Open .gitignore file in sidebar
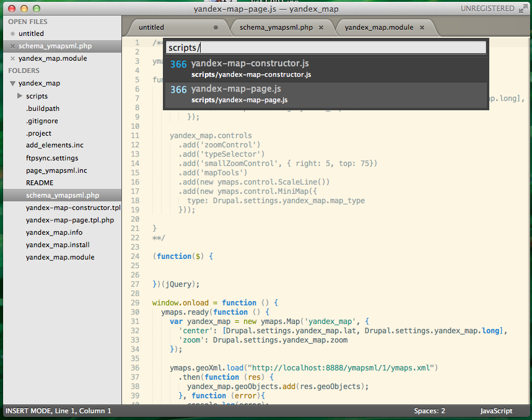Image resolution: width=532 pixels, height=420 pixels. 42,121
